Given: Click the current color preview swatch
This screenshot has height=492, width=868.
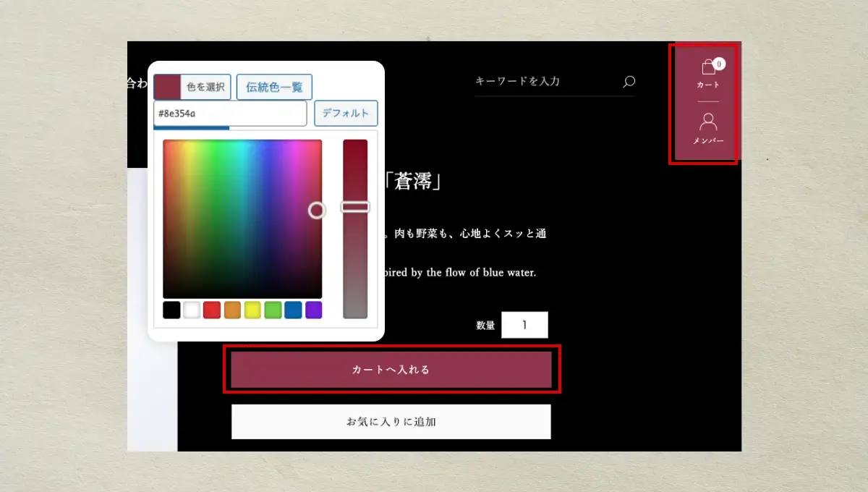Looking at the screenshot, I should [167, 87].
